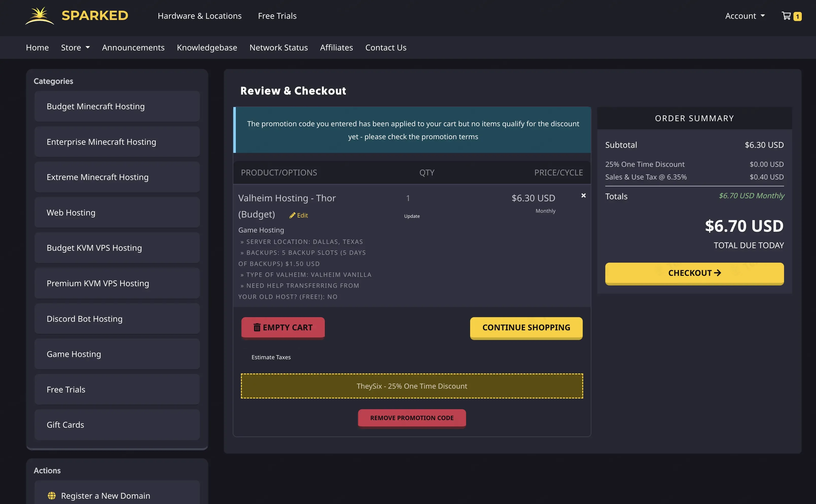Click the Categories panel heading
Viewport: 816px width, 504px height.
[x=53, y=81]
